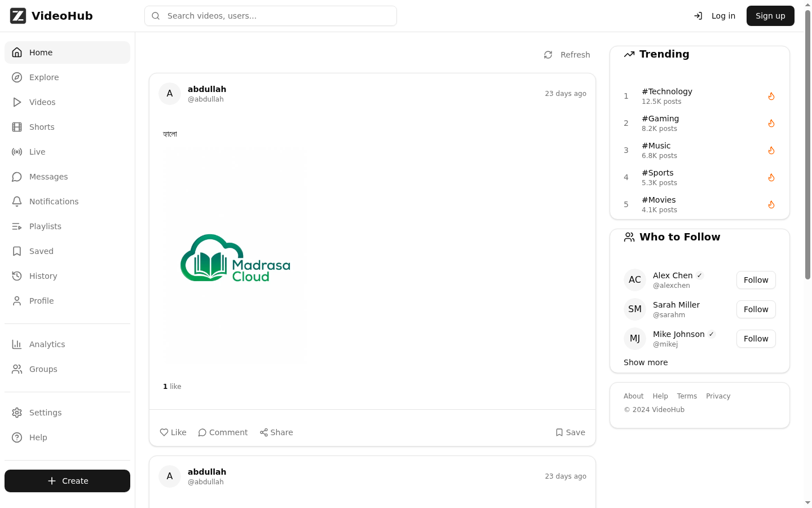Follow Sarah Miller
Viewport: 812px width, 508px height.
point(756,309)
